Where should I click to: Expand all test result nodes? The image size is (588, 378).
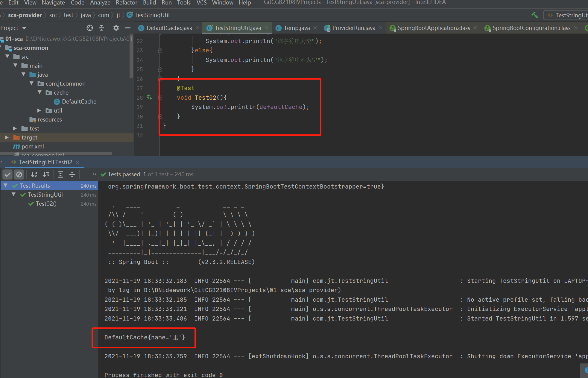[x=60, y=174]
